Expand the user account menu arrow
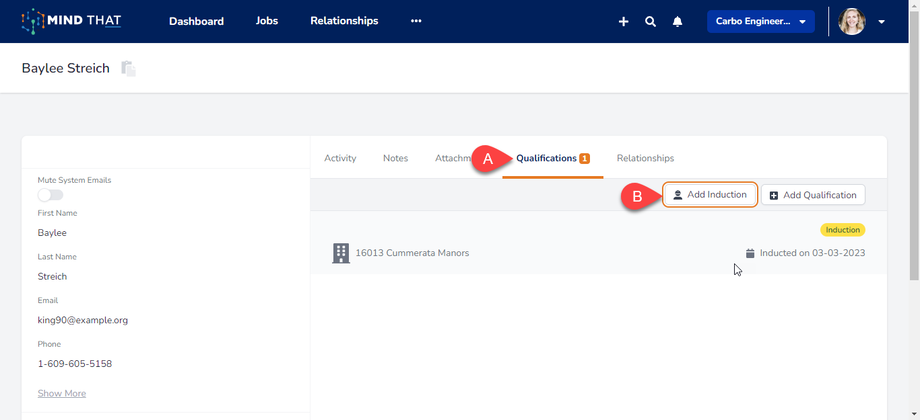The height and width of the screenshot is (420, 920). pos(881,21)
